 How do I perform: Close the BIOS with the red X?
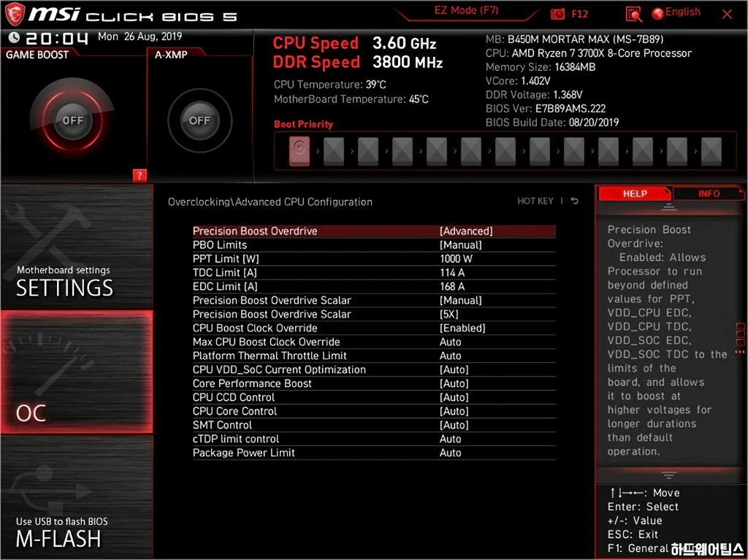coord(727,14)
